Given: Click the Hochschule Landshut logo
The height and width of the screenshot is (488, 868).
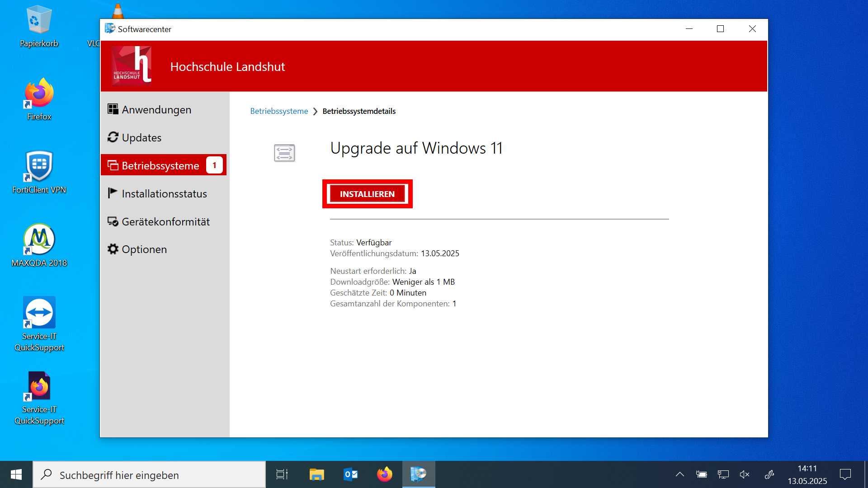Looking at the screenshot, I should point(131,66).
